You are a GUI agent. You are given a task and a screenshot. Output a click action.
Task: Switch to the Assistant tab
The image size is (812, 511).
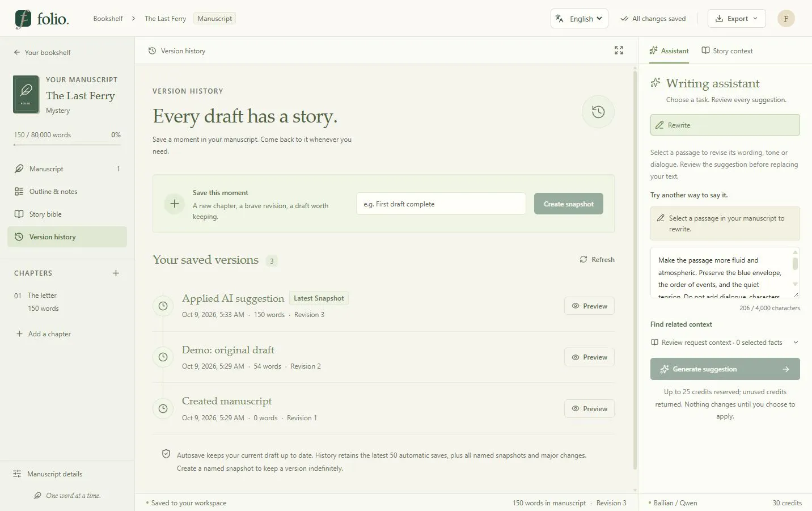[x=669, y=51]
